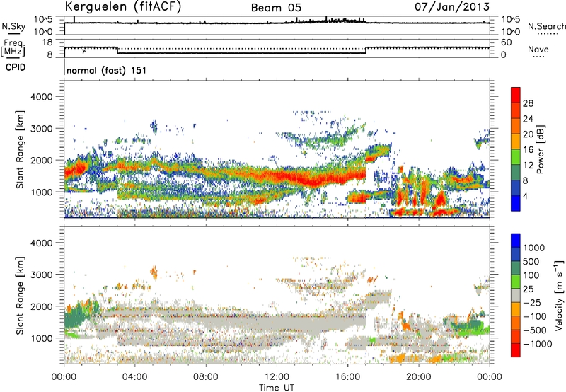566x392 pixels.
Task: Click the "28" label on the power color bar
Action: (528, 103)
